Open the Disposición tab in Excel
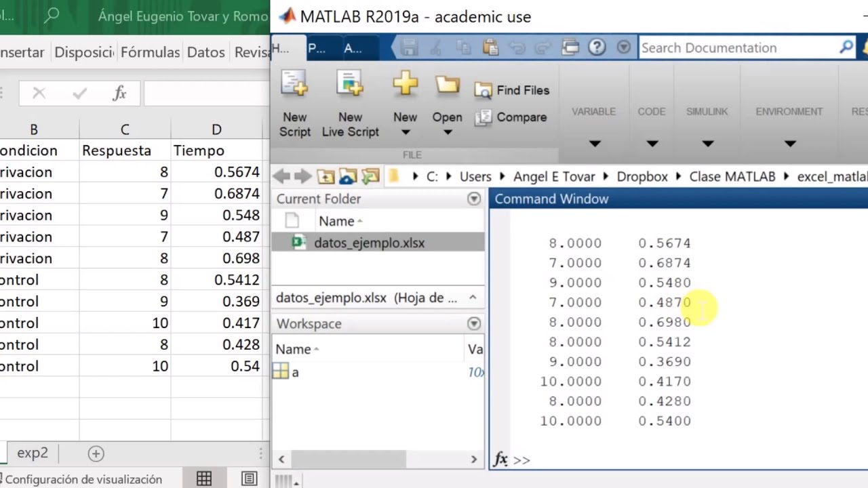Screen dimensions: 868x488 click(83, 52)
